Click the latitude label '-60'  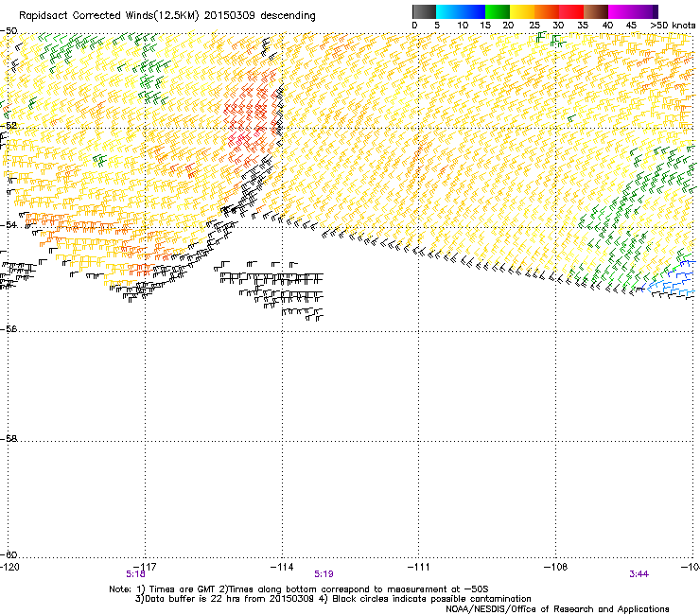point(9,554)
